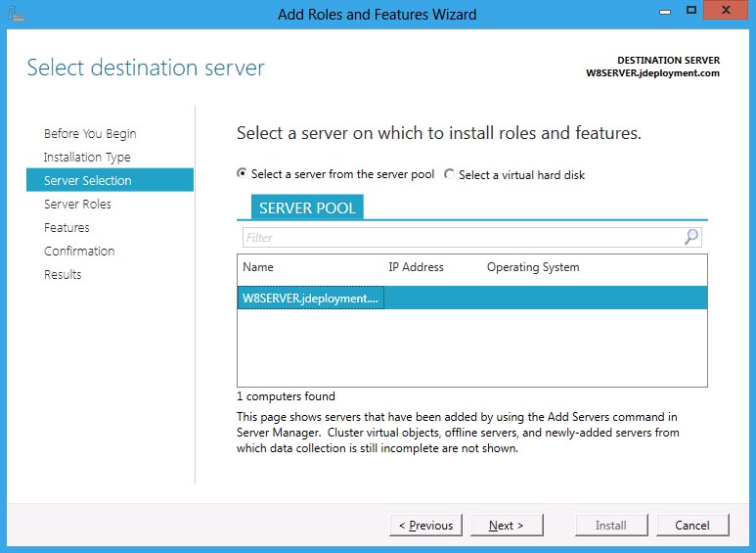Sort by the Name column header

tap(258, 267)
